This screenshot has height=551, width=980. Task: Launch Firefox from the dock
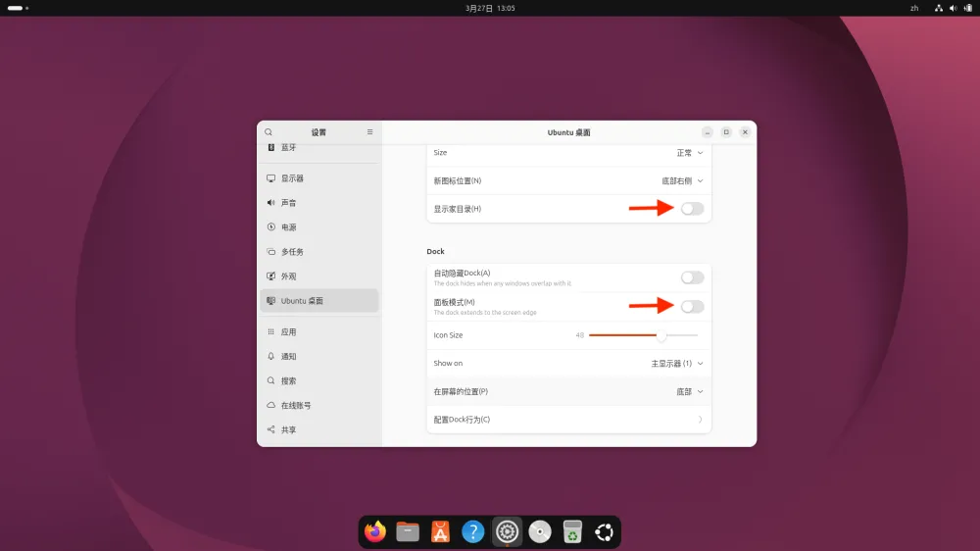click(375, 531)
